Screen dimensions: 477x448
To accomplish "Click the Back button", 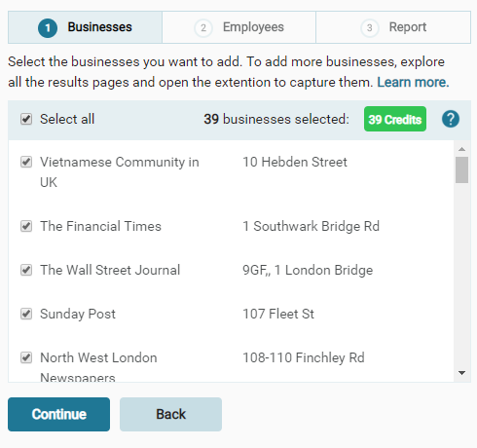I will point(170,414).
